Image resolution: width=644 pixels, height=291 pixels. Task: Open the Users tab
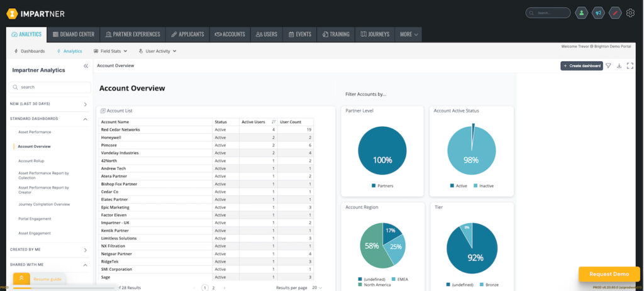point(267,35)
